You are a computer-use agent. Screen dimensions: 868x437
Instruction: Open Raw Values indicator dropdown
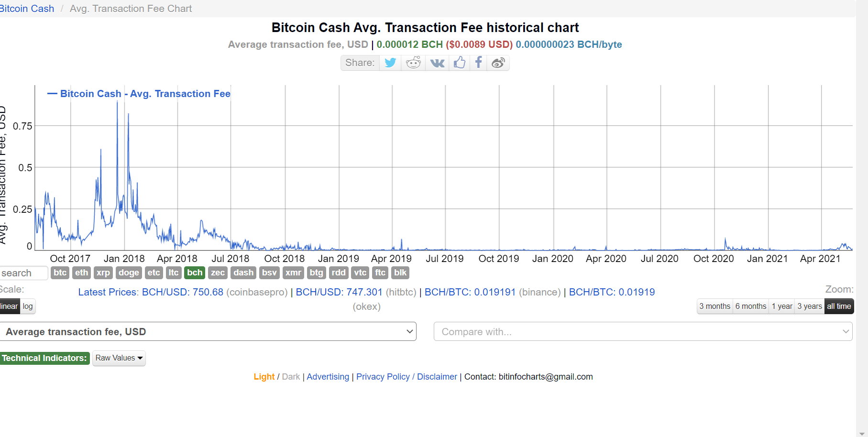(x=119, y=358)
